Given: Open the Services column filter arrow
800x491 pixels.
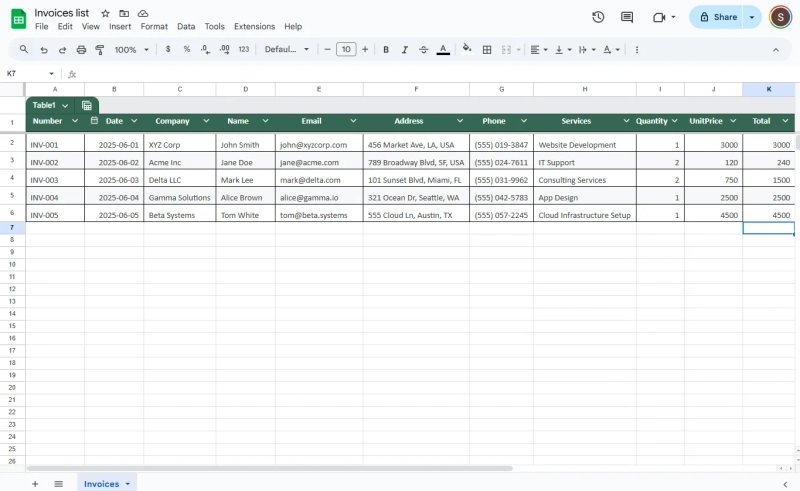Looking at the screenshot, I should (626, 121).
